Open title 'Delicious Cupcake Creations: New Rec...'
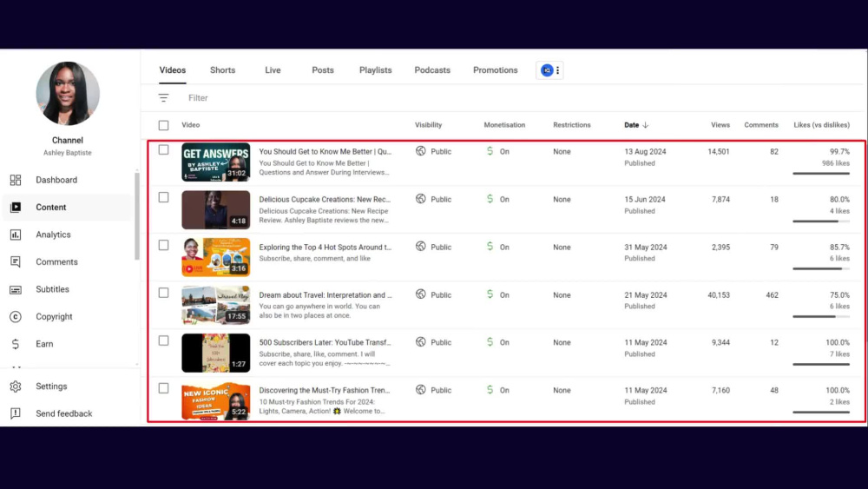 pos(325,200)
